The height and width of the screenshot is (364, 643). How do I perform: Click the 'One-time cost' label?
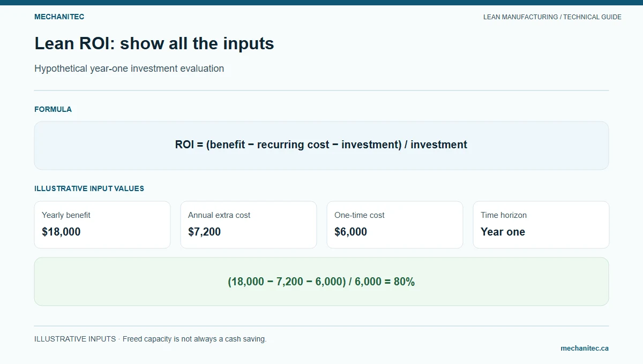360,215
